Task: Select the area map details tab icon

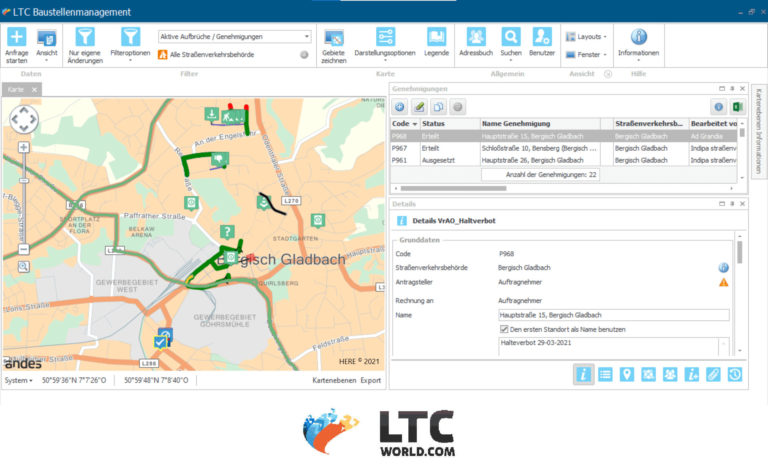Action: pyautogui.click(x=648, y=375)
